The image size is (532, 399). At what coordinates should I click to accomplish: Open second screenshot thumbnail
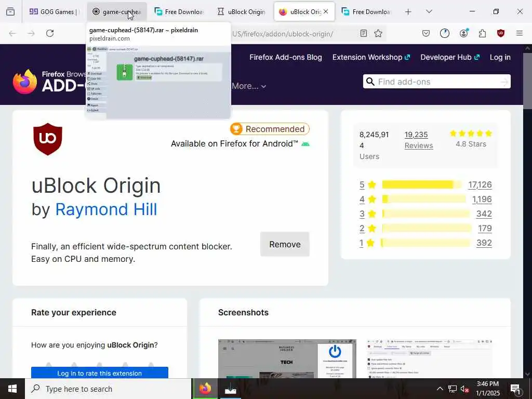(x=430, y=358)
